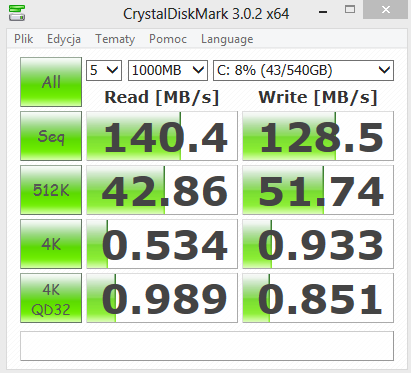Open the Pomoc menu
This screenshot has height=373, width=411.
pyautogui.click(x=168, y=39)
